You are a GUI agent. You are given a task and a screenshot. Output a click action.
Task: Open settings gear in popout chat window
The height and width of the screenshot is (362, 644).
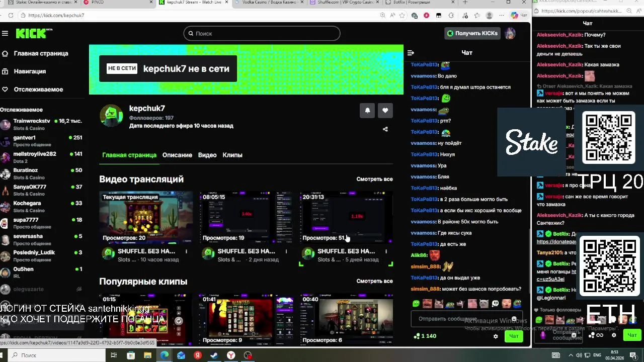coord(614,335)
